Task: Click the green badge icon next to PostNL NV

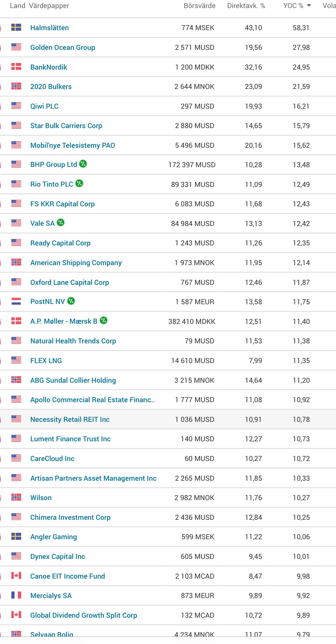Action: pyautogui.click(x=71, y=301)
